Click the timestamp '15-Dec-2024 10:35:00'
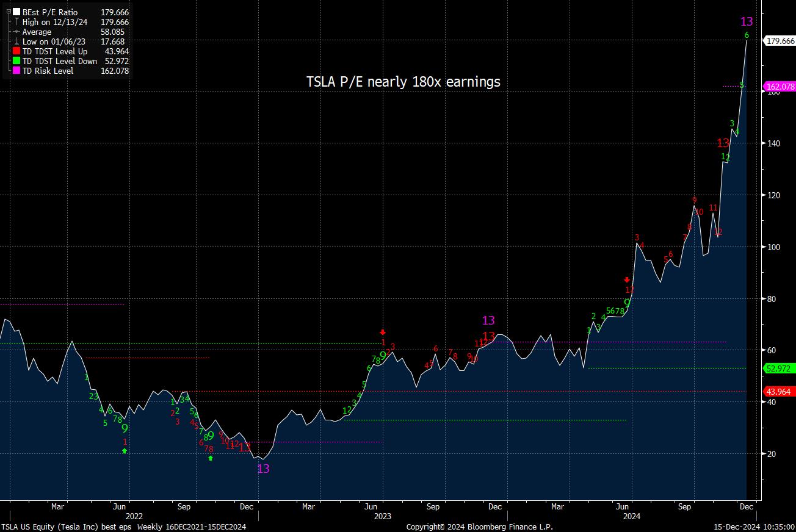Image resolution: width=796 pixels, height=532 pixels. 754,527
